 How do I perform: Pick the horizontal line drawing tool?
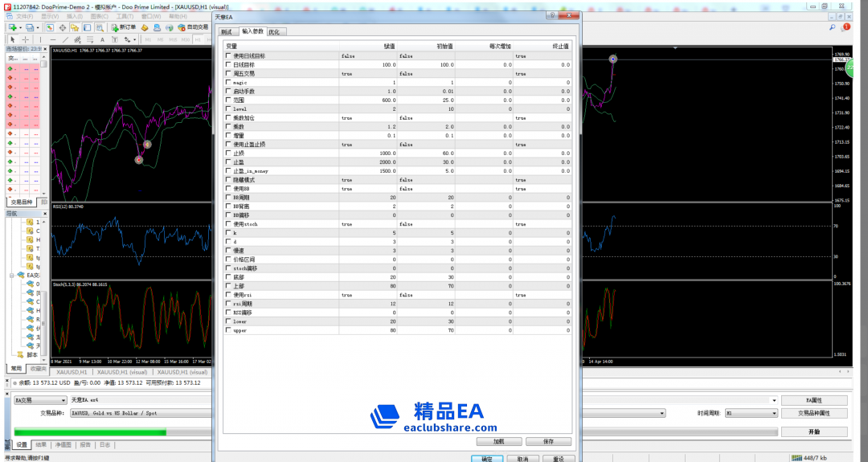pyautogui.click(x=53, y=39)
